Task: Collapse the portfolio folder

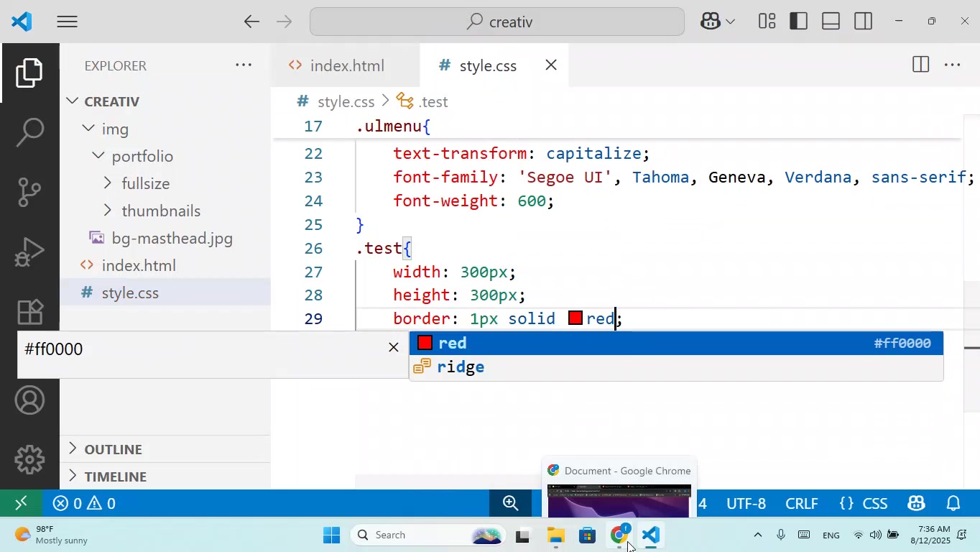Action: point(142,156)
